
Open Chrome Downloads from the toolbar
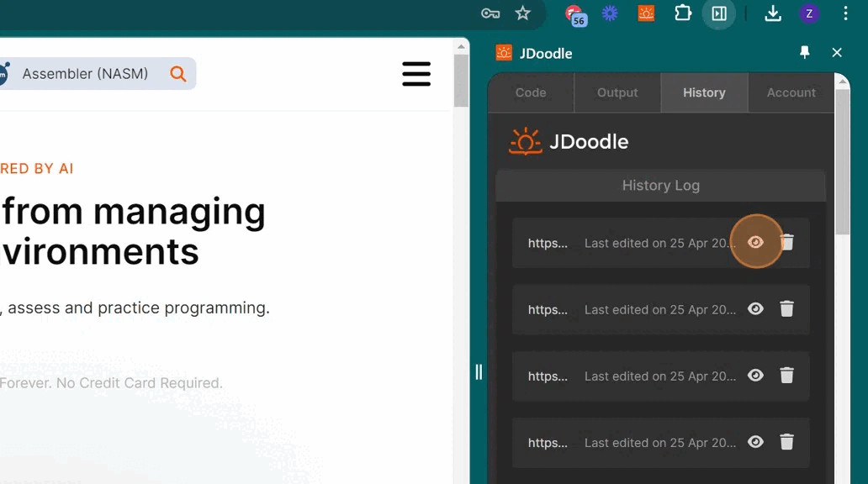tap(772, 13)
